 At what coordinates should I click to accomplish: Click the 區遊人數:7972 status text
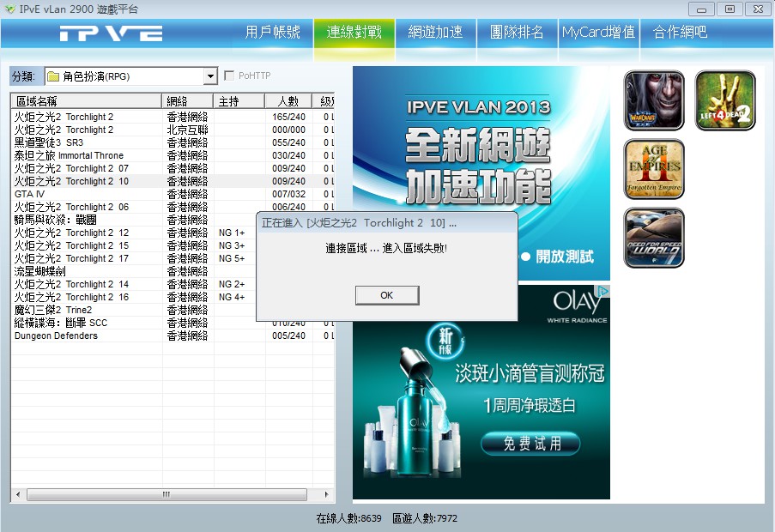click(x=425, y=518)
